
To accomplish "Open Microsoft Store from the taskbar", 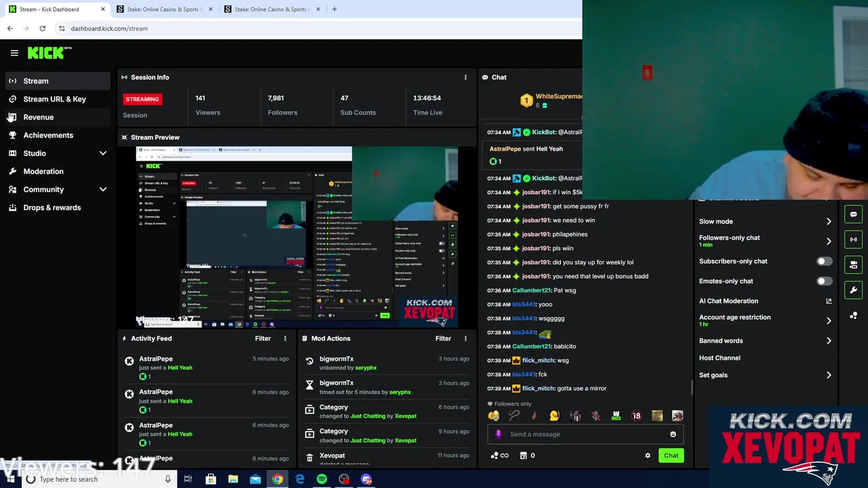I will tap(210, 479).
